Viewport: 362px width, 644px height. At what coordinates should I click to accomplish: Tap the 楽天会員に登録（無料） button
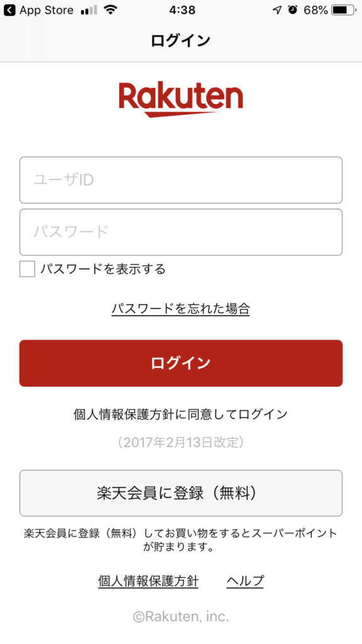[x=181, y=493]
